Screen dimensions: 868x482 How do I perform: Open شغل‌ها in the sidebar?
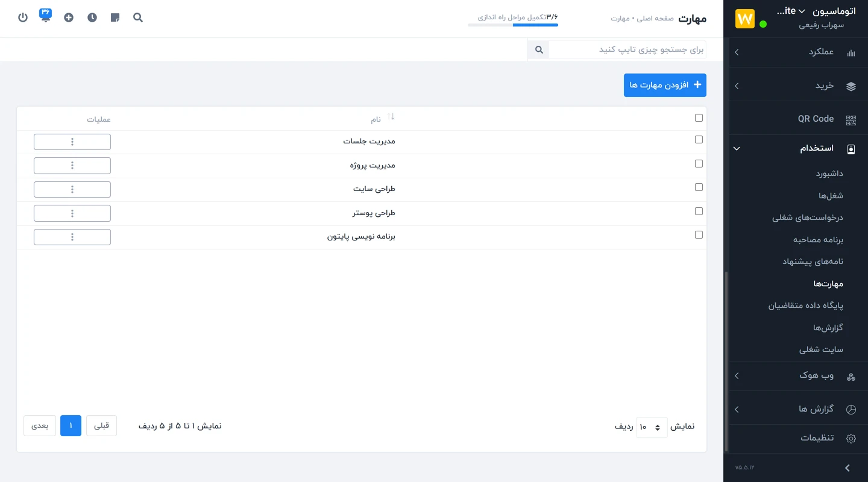click(831, 196)
